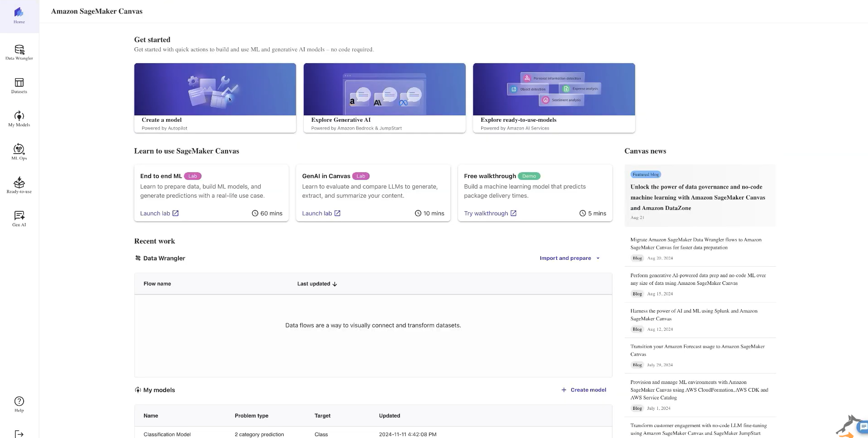Go to Datasets in sidebar
Viewport: 868px width, 438px height.
coord(19,86)
